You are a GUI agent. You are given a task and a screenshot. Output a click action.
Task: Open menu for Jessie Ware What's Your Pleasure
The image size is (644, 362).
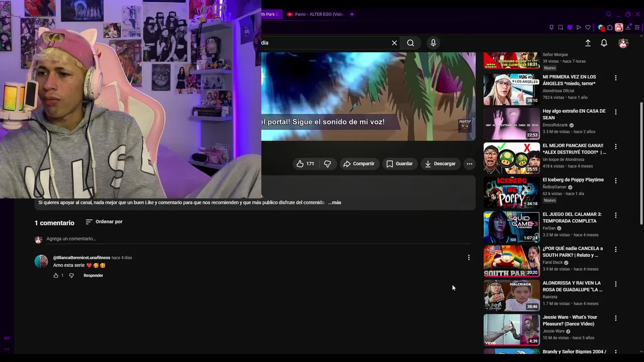coord(615,318)
